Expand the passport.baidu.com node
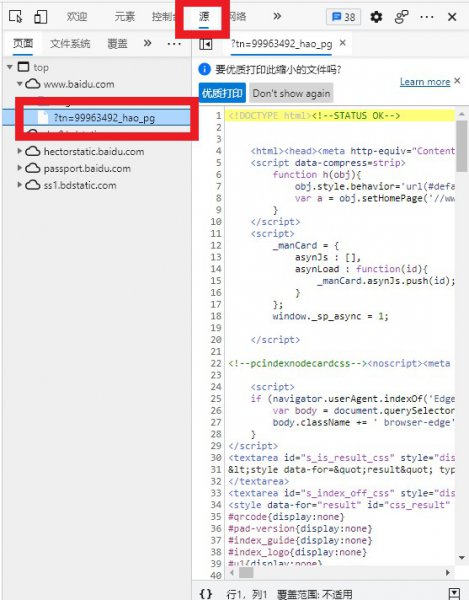469x600 pixels. click(x=19, y=168)
